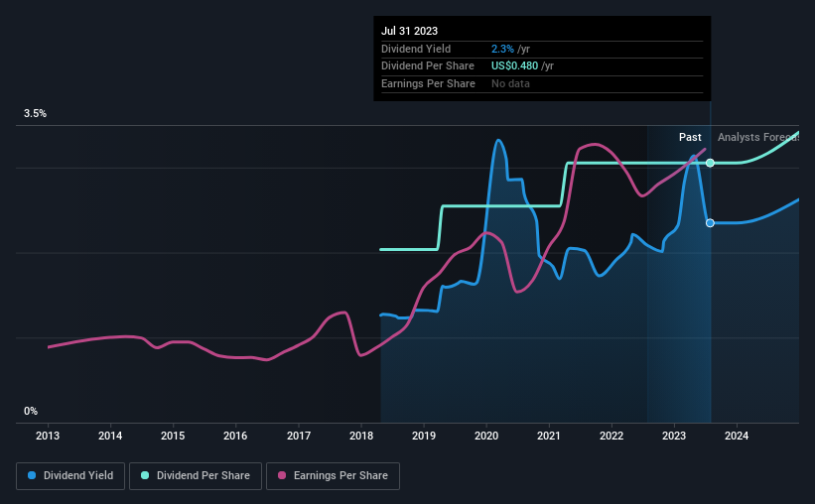The image size is (815, 504).
Task: Click the 2018 x-axis label
Action: click(x=361, y=436)
